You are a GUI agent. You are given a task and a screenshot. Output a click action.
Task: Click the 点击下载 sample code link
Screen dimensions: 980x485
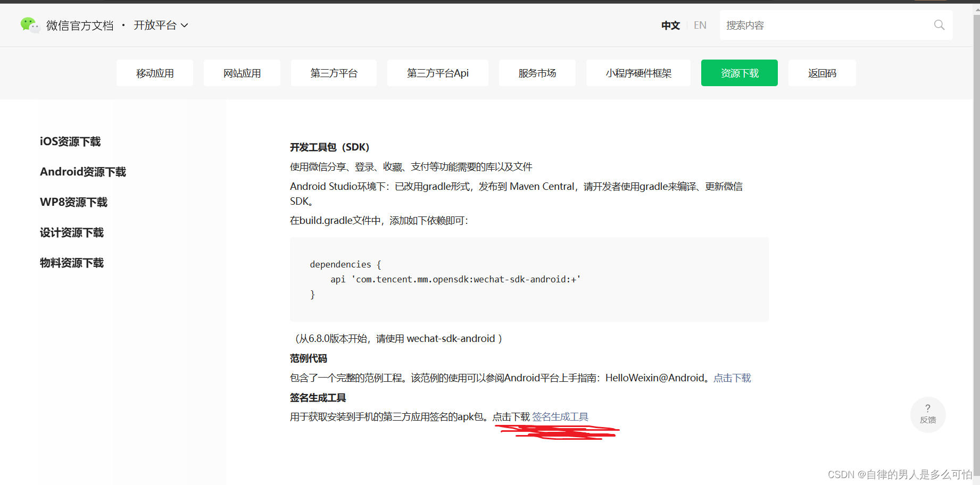(732, 378)
